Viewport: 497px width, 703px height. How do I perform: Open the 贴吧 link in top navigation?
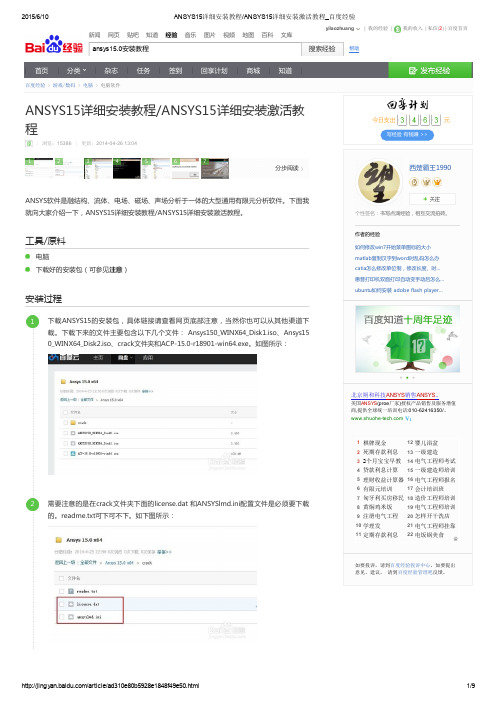133,35
